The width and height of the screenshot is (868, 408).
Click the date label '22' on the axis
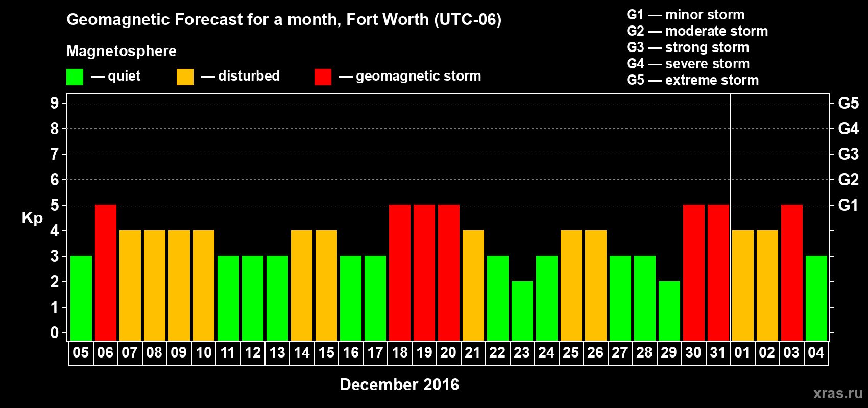pyautogui.click(x=497, y=353)
